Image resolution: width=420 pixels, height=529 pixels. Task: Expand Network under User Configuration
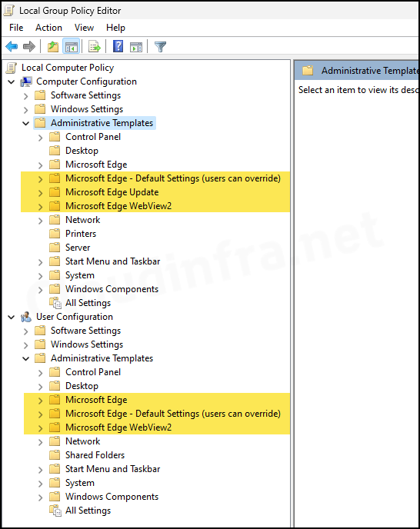pyautogui.click(x=41, y=441)
